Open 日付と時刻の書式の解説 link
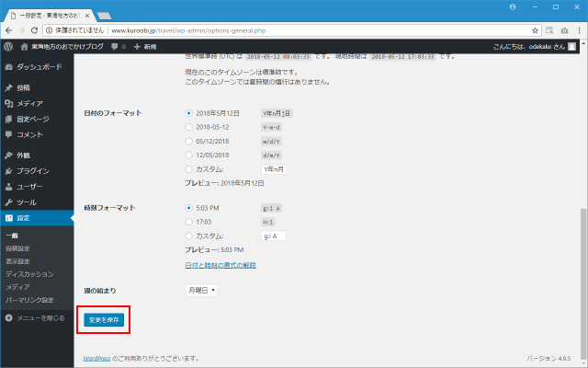 coord(220,265)
